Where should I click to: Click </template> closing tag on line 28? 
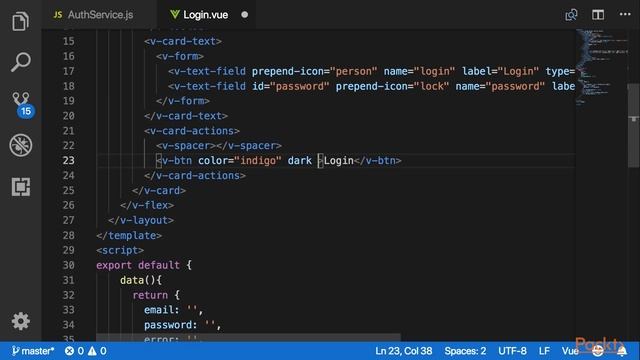coord(129,236)
